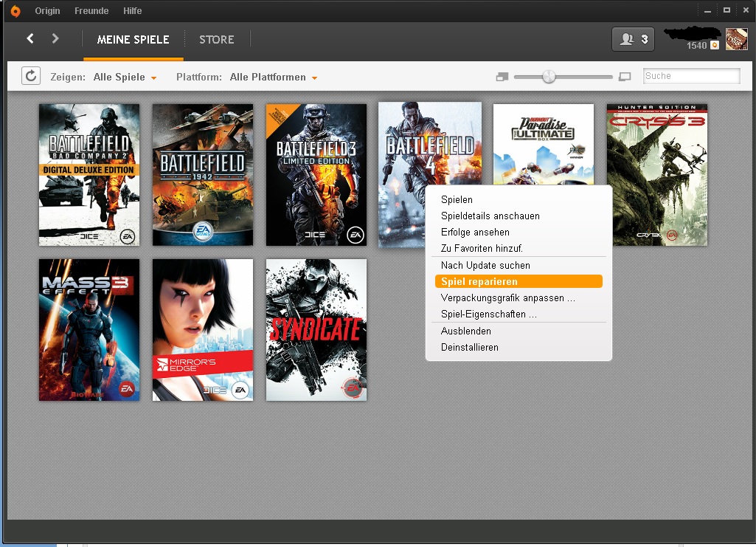Select the Burnout Paradise Ultimate Box cover
The height and width of the screenshot is (547, 756).
(x=544, y=144)
